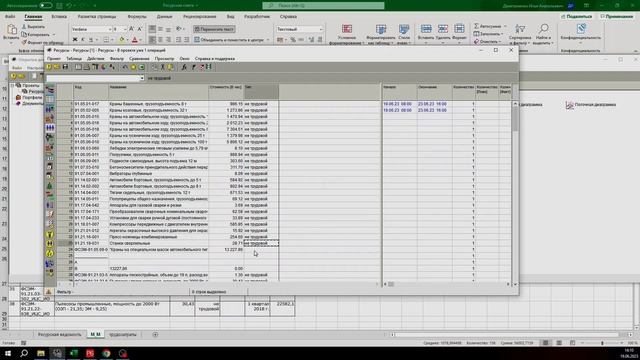Viewport: 640px width, 360px height.
Task: Switch to the Данные ribbon tab
Action: pyautogui.click(x=164, y=17)
